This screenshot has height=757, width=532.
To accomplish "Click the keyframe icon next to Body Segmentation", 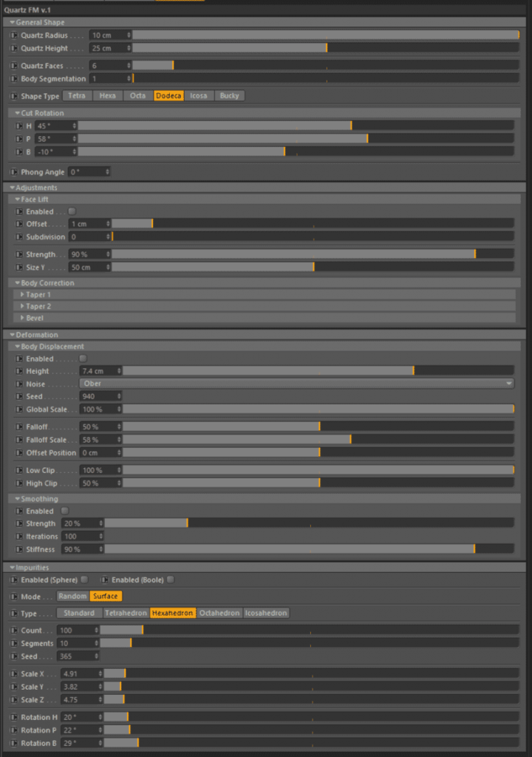I will [x=16, y=78].
